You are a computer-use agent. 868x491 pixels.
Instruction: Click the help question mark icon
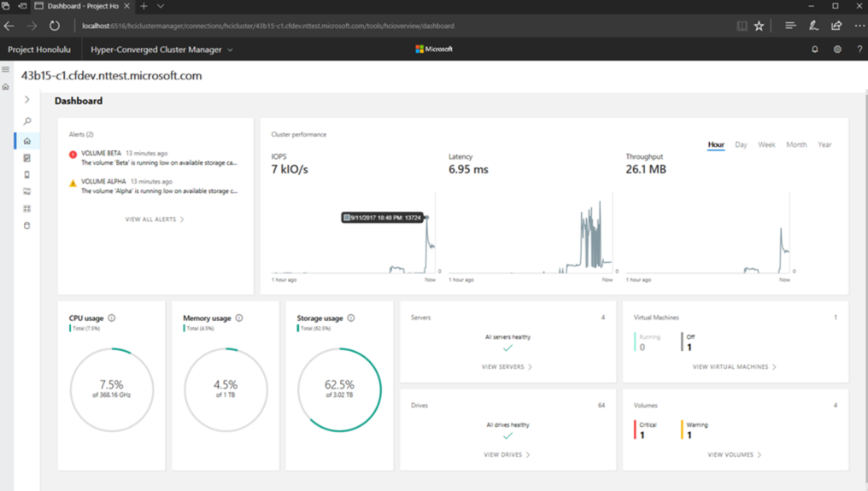(859, 50)
